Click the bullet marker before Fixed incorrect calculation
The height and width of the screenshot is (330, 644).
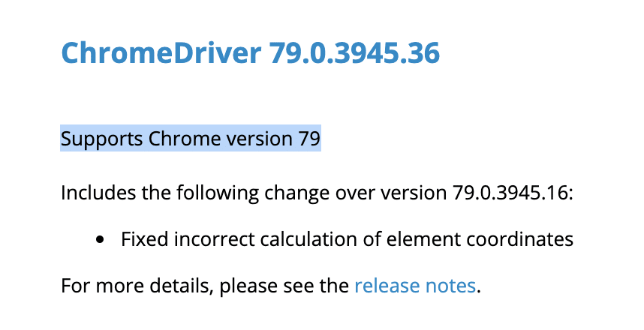pyautogui.click(x=100, y=239)
